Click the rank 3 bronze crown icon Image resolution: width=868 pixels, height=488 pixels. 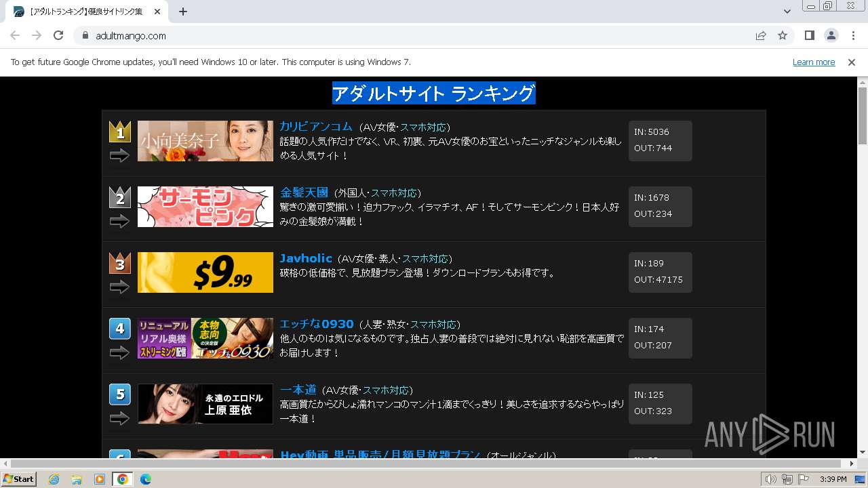tap(120, 263)
